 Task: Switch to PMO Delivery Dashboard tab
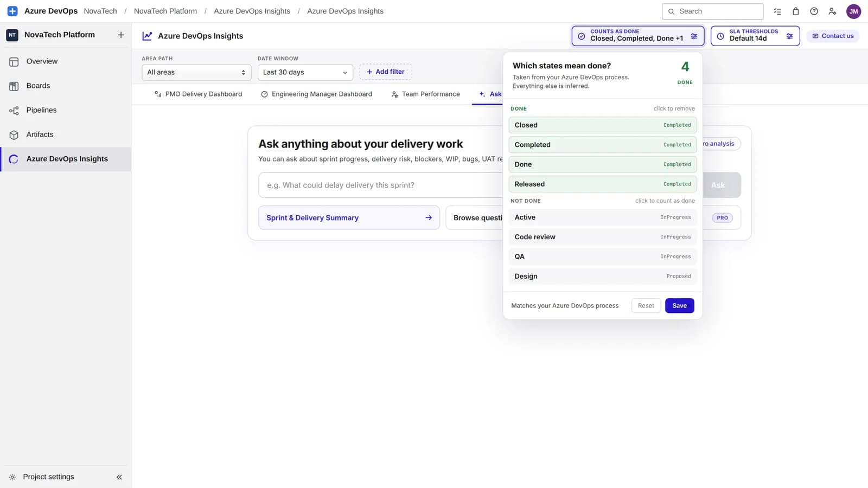(198, 94)
